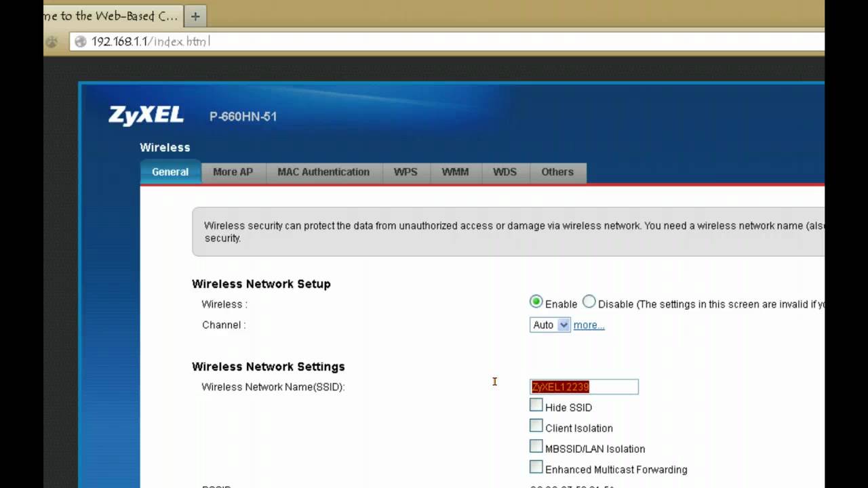
Task: Switch to the WPS tab
Action: 406,172
